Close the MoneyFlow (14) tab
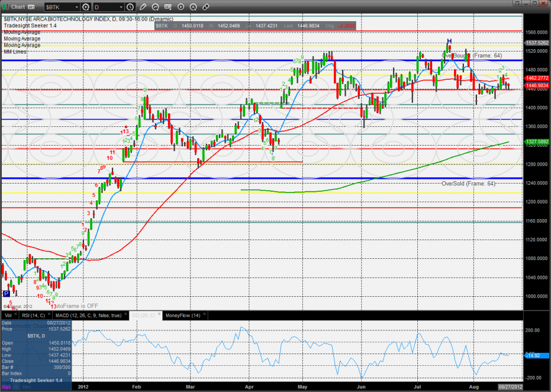The width and height of the screenshot is (551, 392). point(204,315)
